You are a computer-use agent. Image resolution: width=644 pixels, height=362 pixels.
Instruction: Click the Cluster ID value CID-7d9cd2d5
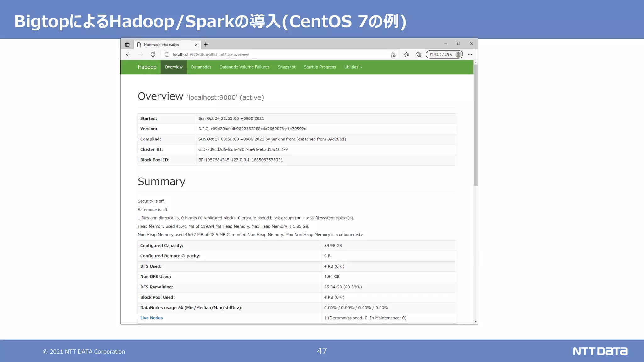(243, 150)
